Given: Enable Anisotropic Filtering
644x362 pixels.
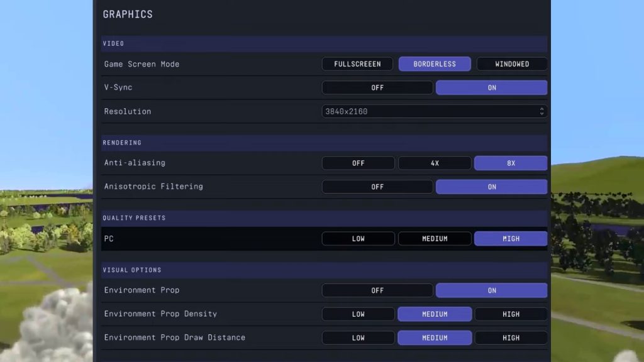Looking at the screenshot, I should tap(492, 187).
